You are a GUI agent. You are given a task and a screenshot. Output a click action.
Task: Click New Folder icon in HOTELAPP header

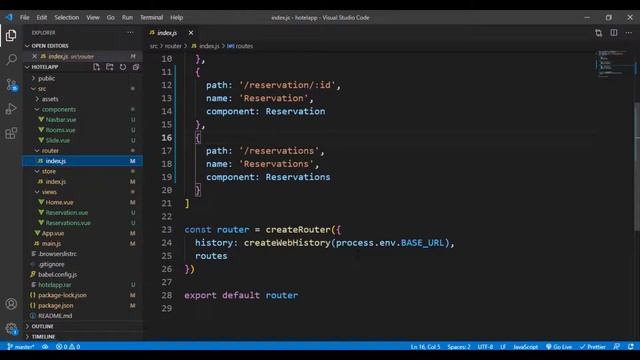[109, 67]
